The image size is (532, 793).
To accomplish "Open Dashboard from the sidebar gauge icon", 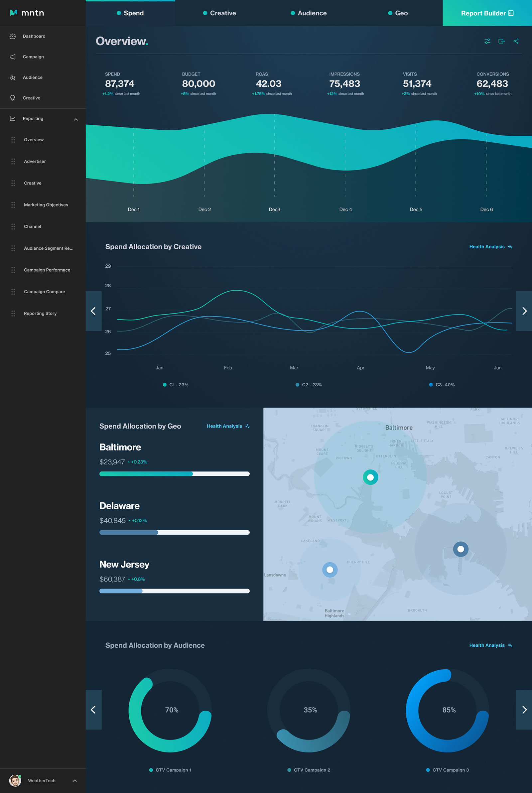I will coord(13,36).
